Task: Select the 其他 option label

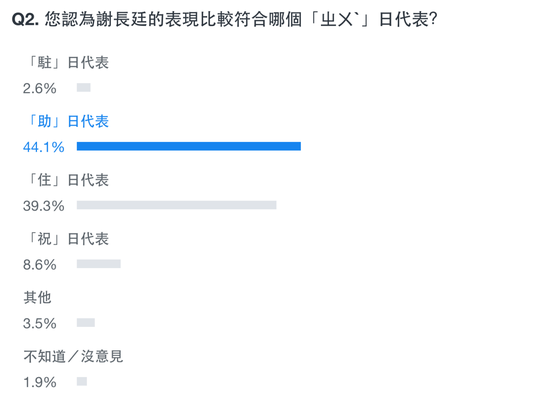Action: click(38, 298)
